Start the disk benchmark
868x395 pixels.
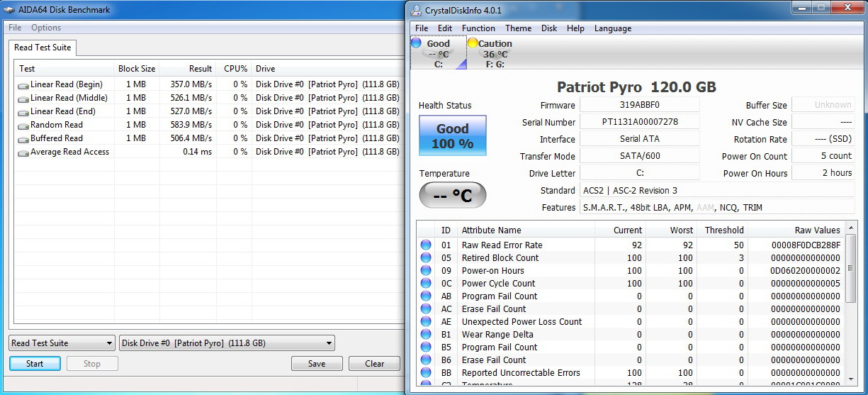(x=35, y=364)
